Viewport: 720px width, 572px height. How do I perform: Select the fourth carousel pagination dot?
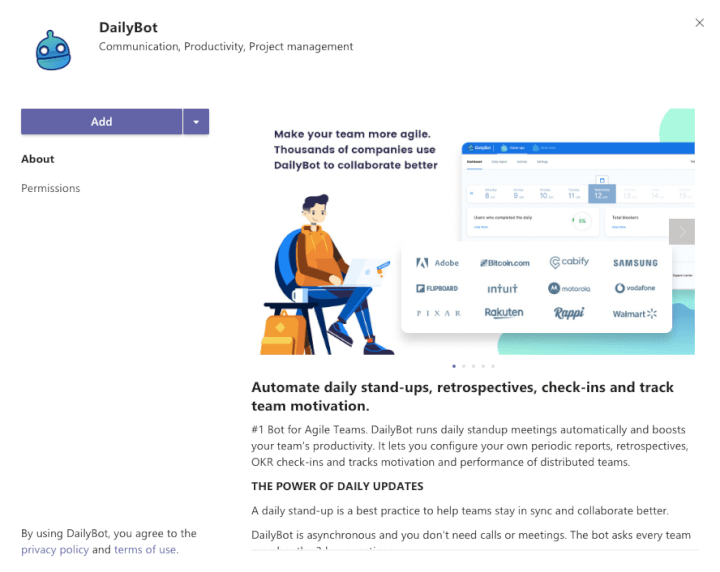click(x=483, y=366)
